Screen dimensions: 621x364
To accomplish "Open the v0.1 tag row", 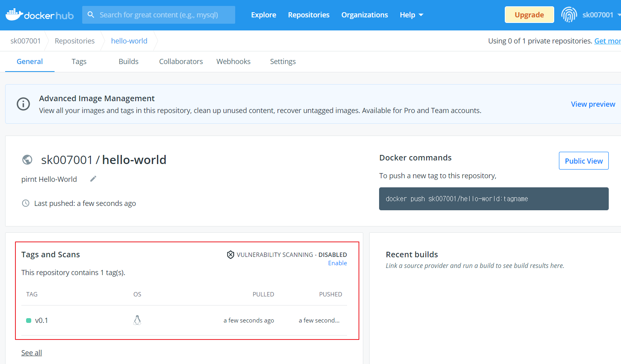I will click(x=184, y=321).
